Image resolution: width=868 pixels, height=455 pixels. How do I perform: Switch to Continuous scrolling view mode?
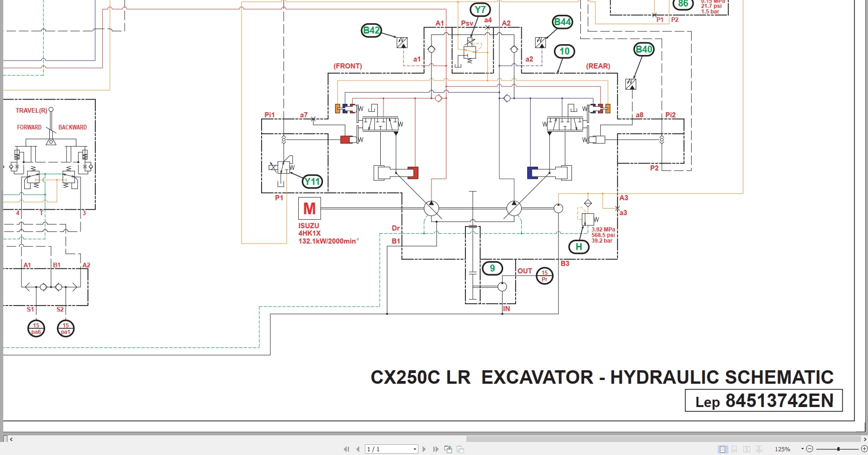coord(734,448)
